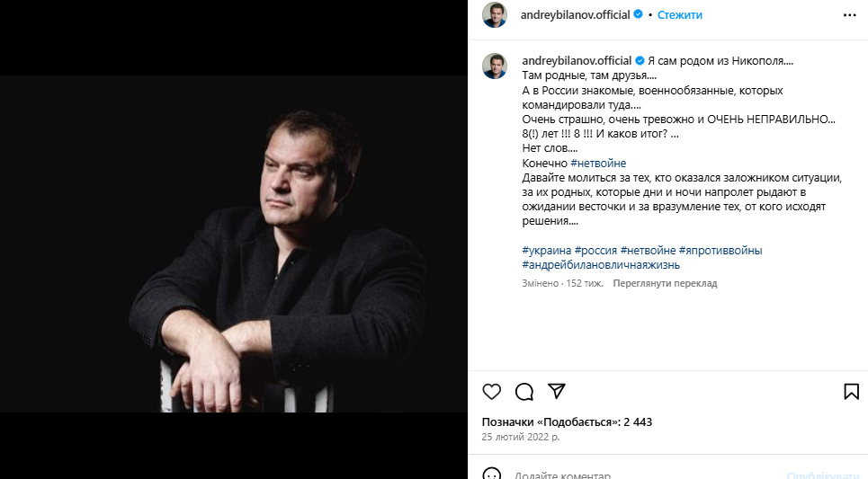Click the avatar next to the caption text
The width and height of the screenshot is (868, 479).
point(494,66)
